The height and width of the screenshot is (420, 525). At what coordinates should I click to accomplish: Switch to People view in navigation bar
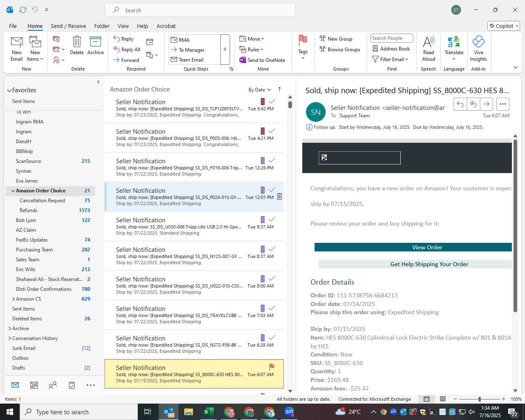(x=52, y=385)
